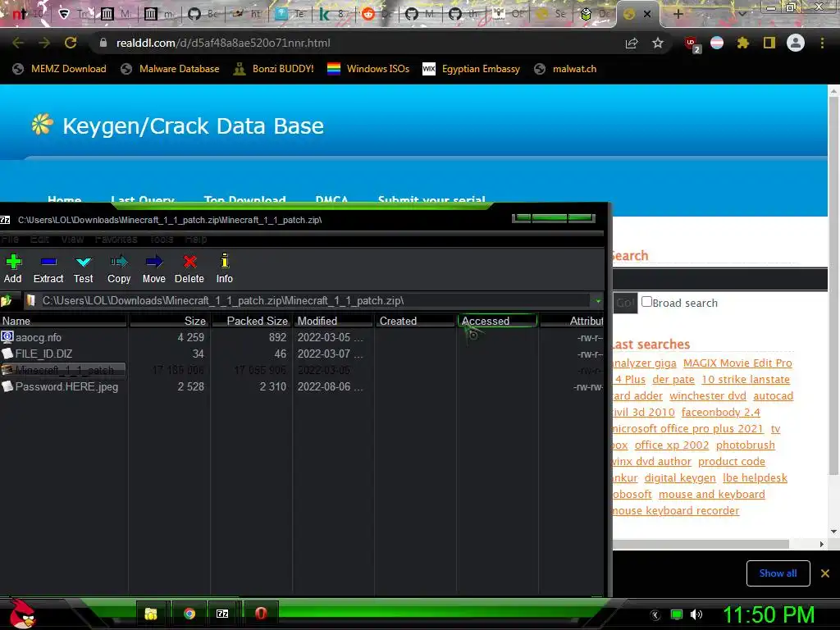
Task: Go back in Chrome
Action: tap(18, 43)
